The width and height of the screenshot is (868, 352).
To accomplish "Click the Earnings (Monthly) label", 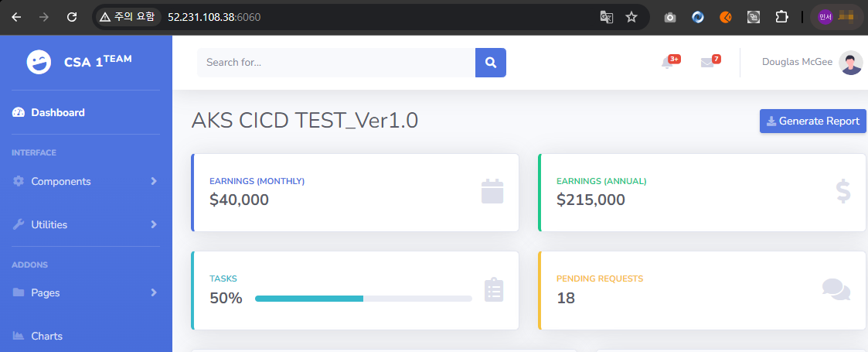I will click(257, 181).
